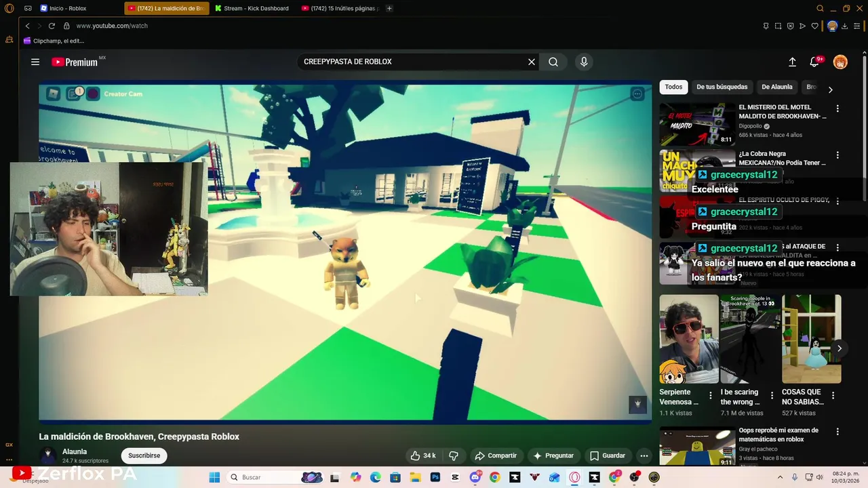
Task: Open options for El Espíritu Oculto de Piggy
Action: pos(837,201)
